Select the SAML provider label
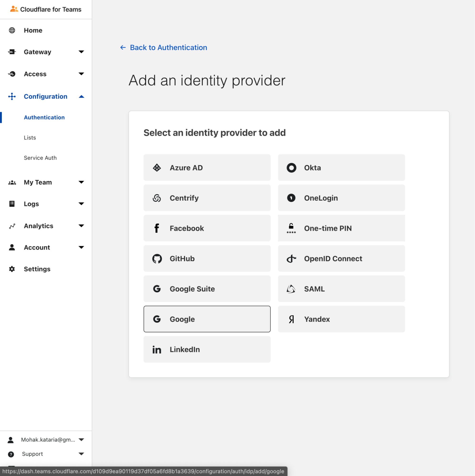Viewport: 475px width, 476px height. [x=314, y=289]
